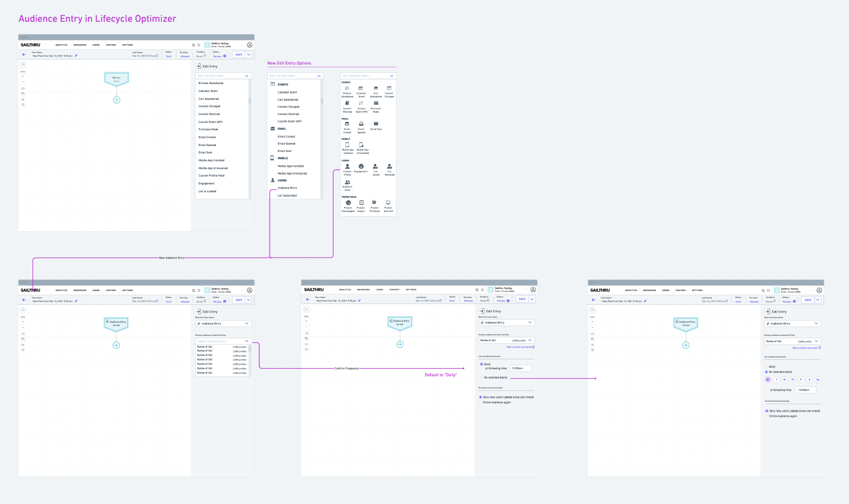
Task: Pick 'List Is Loaded' in the uncategorized entry list
Action: pos(207,191)
